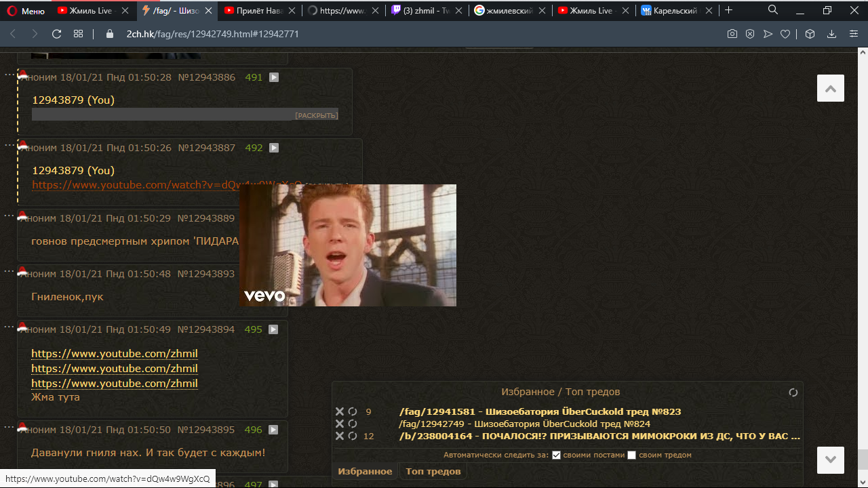
Task: Jump to page top with up arrow
Action: point(831,88)
